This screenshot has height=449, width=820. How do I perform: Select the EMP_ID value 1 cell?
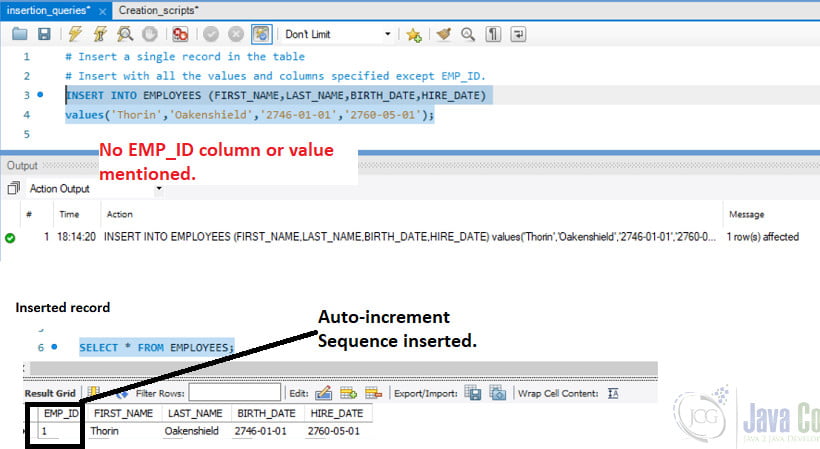[60, 431]
